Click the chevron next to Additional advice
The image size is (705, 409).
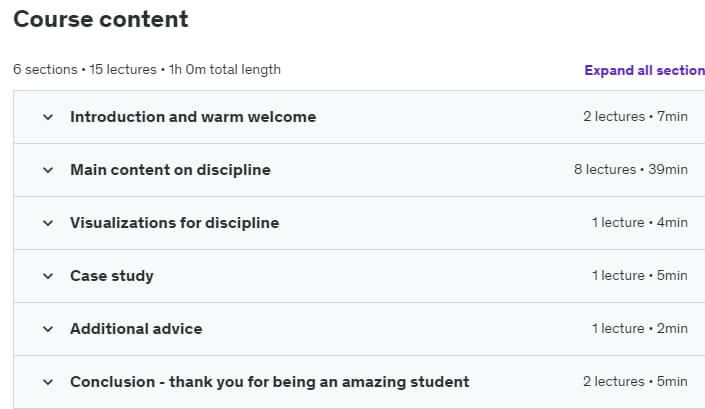click(x=48, y=329)
